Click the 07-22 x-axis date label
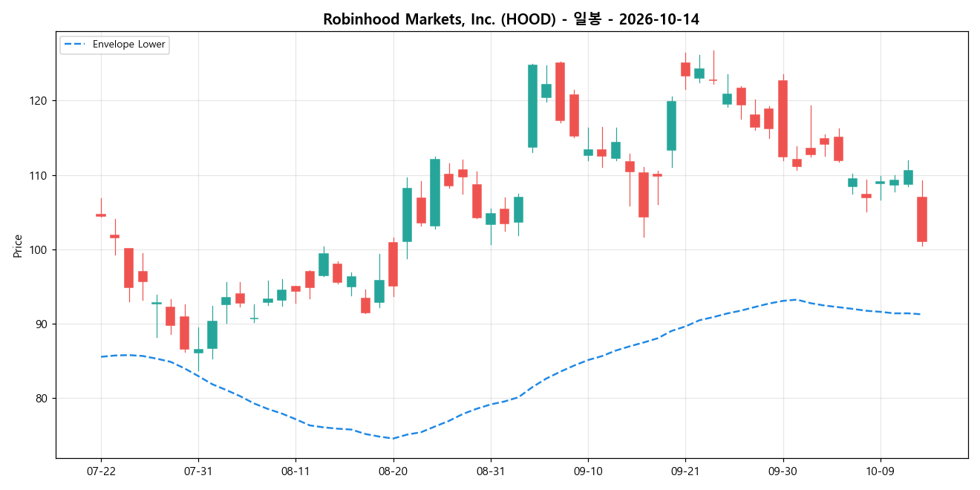This screenshot has height=490, width=980. pyautogui.click(x=101, y=471)
